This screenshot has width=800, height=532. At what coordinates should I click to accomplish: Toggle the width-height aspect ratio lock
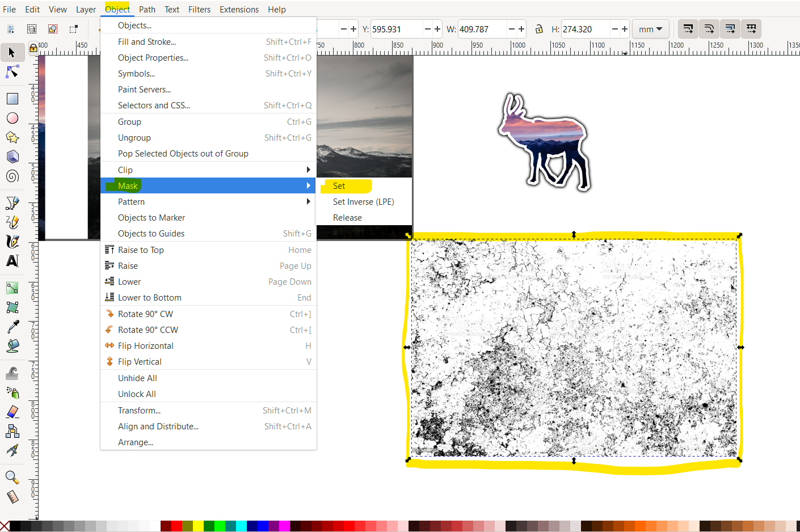click(x=538, y=29)
